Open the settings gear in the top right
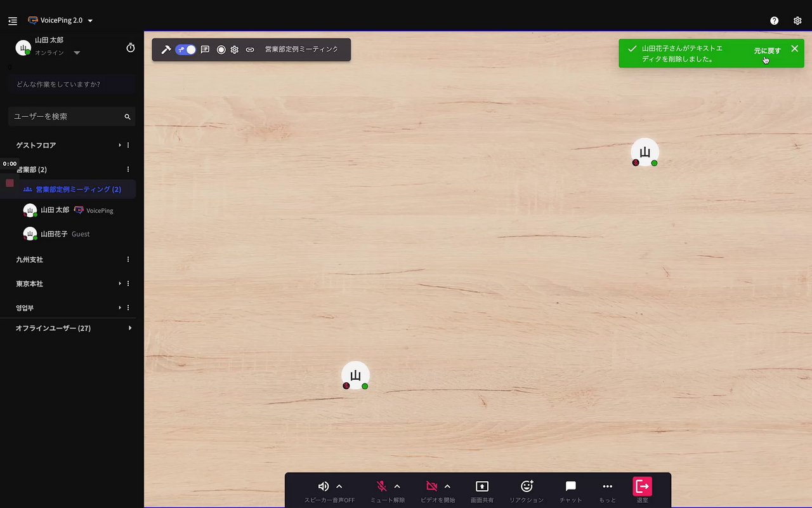812x508 pixels. (797, 20)
